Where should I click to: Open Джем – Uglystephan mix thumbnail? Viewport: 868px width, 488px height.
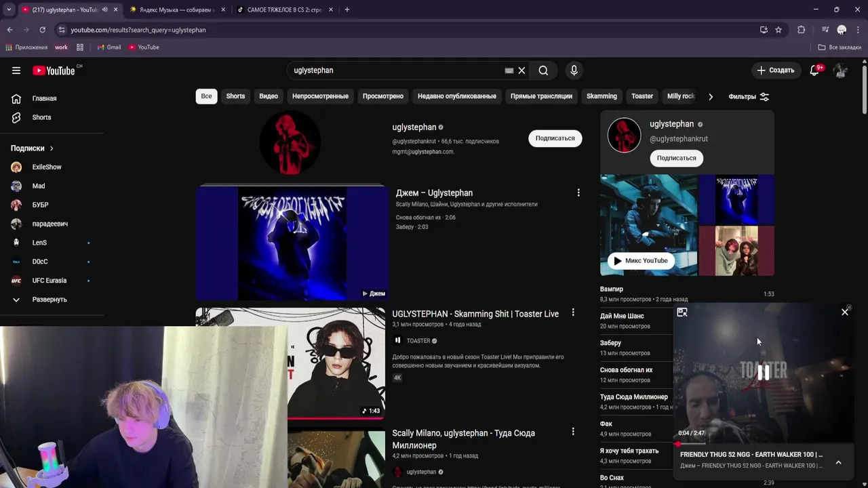point(291,243)
